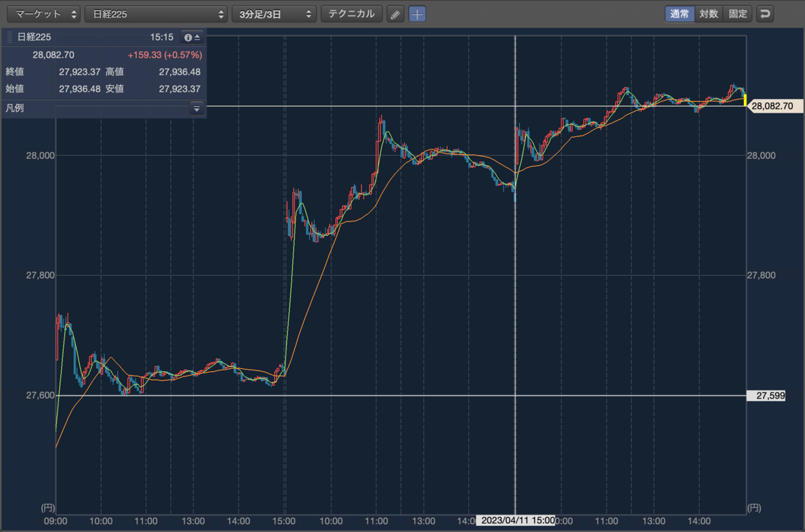Click the 高値 value 27,936.48
Screen dimensions: 805x532
point(179,72)
